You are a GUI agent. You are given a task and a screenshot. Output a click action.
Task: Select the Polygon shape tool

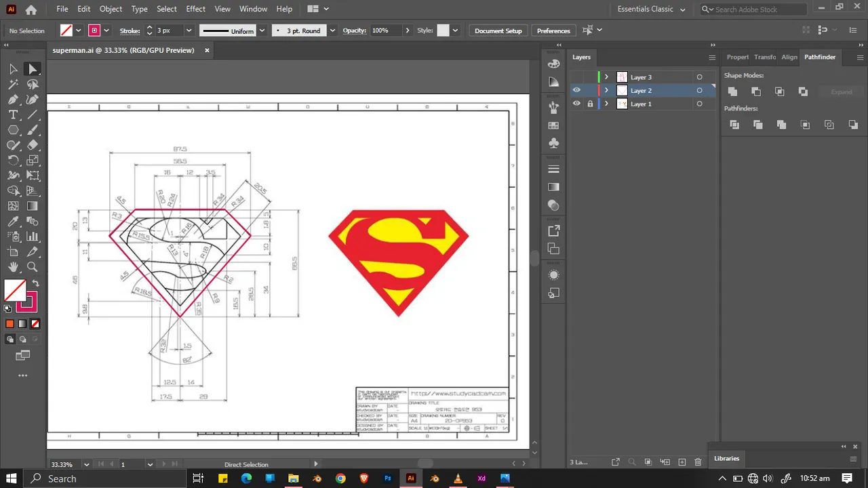click(x=13, y=130)
